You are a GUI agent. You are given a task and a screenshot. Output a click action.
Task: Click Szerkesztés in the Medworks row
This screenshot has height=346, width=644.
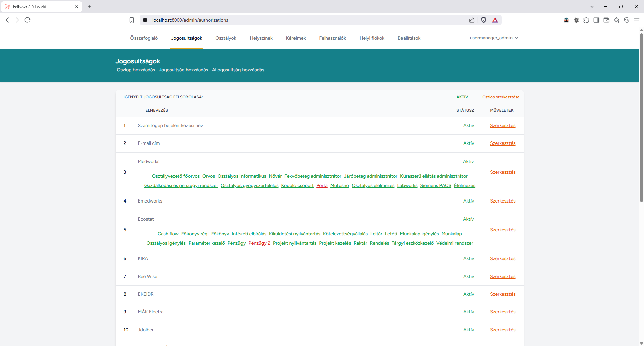[x=502, y=172]
